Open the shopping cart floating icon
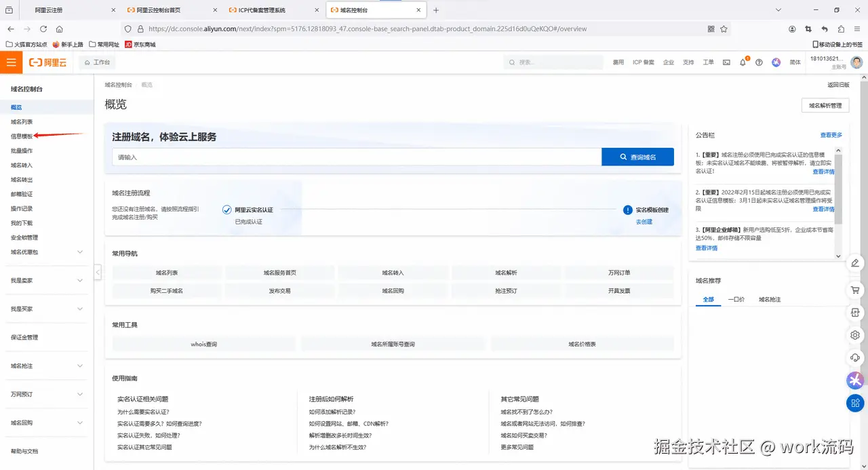This screenshot has height=470, width=868. tap(855, 290)
